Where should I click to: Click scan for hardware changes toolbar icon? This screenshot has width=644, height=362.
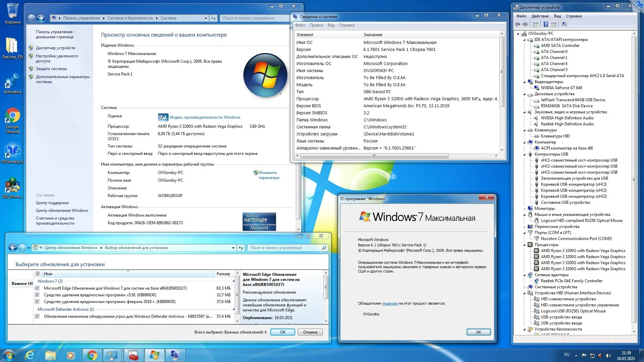point(564,24)
